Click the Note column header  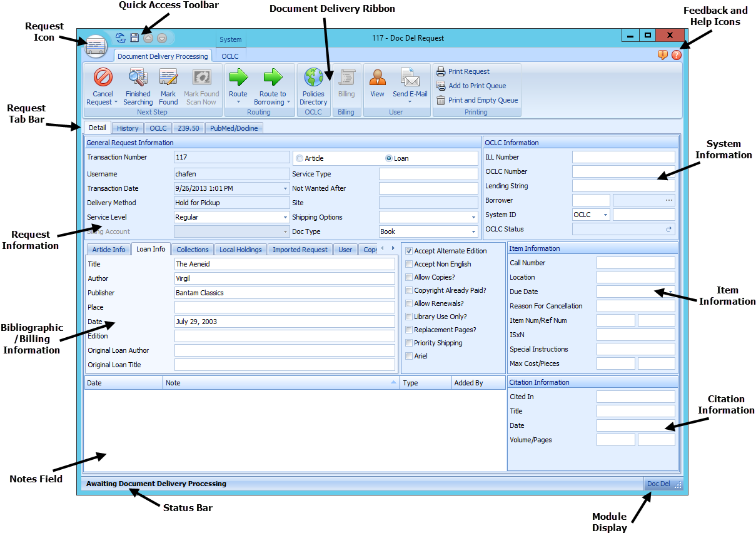point(281,383)
